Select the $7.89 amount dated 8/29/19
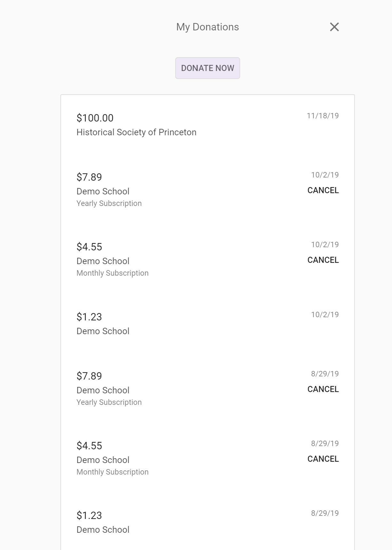The image size is (392, 550). pos(89,376)
